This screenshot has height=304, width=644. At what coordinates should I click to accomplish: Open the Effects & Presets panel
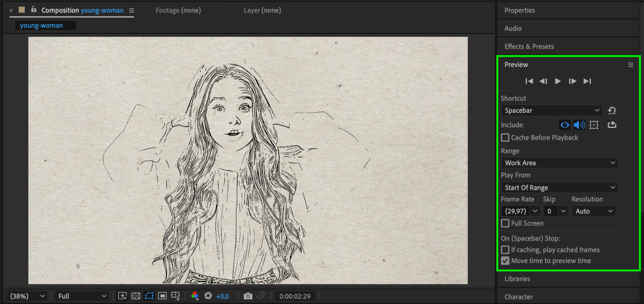click(529, 46)
